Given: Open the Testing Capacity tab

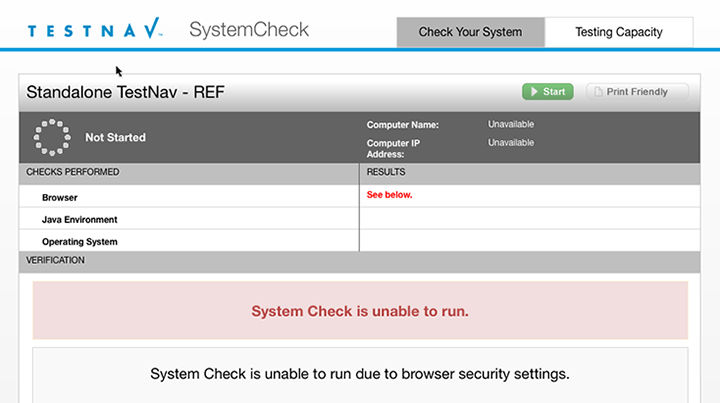Looking at the screenshot, I should [x=618, y=32].
